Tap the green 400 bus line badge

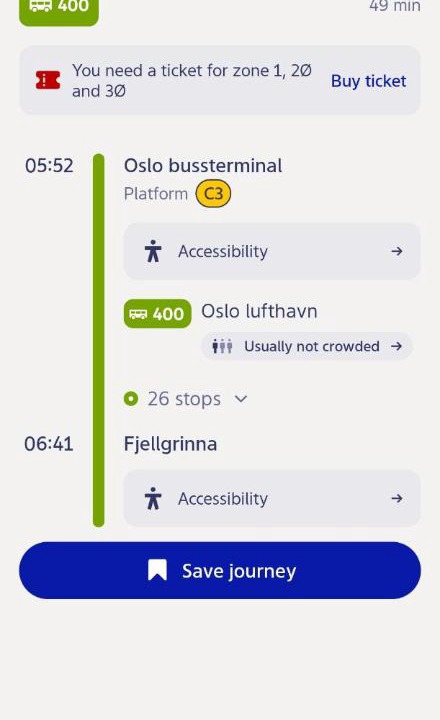[157, 314]
